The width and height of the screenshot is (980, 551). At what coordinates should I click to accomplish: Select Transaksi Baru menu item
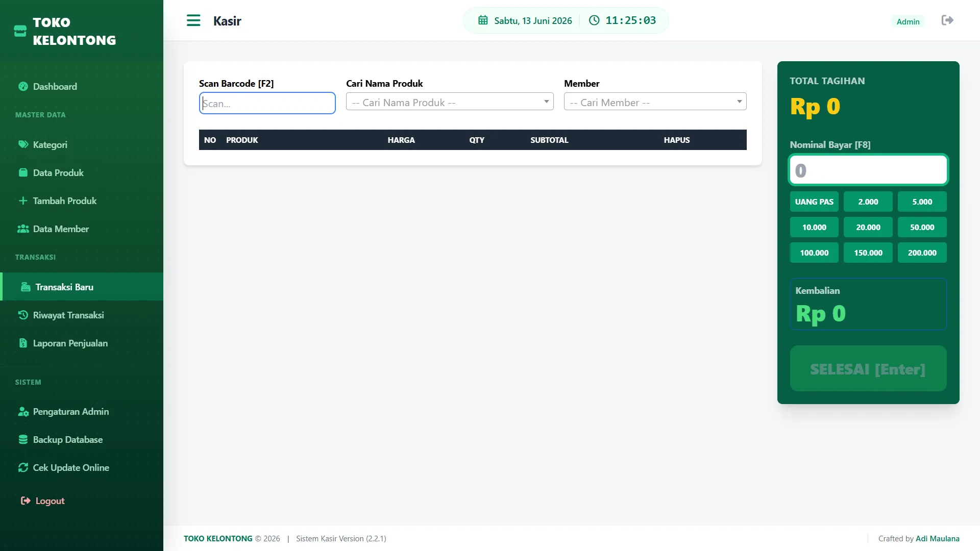[x=82, y=287]
